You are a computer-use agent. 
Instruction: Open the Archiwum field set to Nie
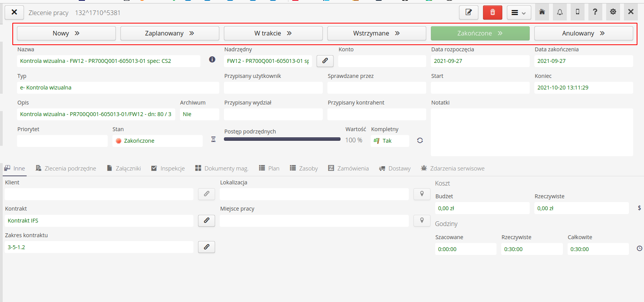[199, 114]
